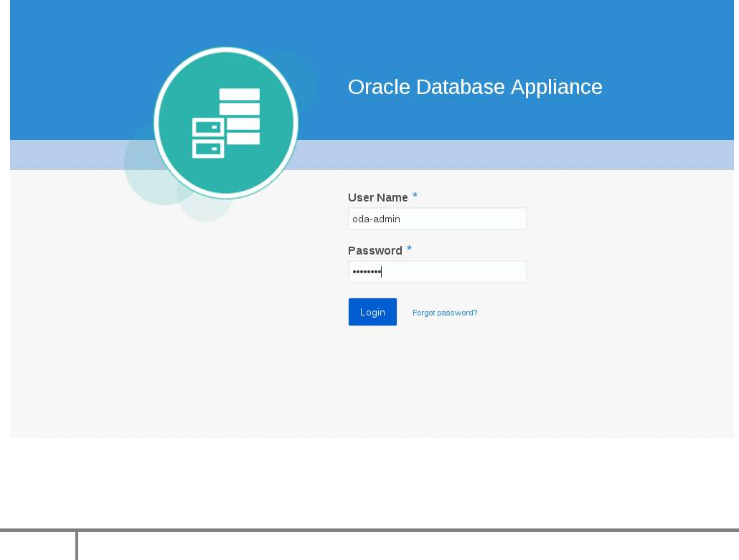Screen dimensions: 739x560
Task: Open the Forgot password? link
Action: pyautogui.click(x=445, y=313)
